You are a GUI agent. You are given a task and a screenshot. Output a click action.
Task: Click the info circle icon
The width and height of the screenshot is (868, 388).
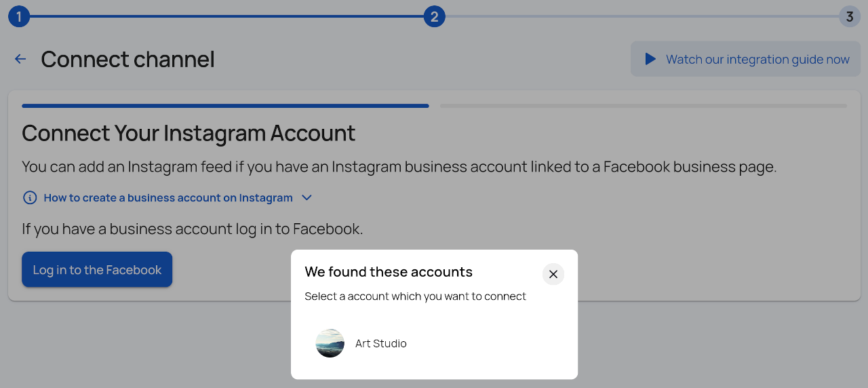tap(30, 198)
